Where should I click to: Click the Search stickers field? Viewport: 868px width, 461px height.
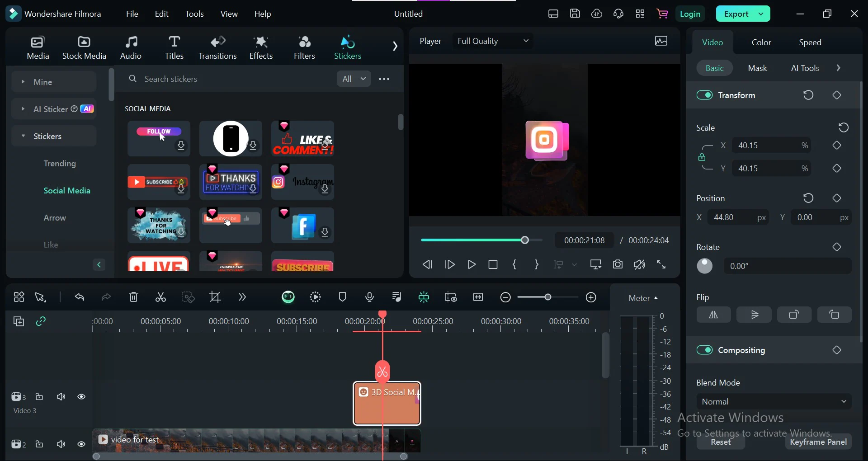pos(228,79)
